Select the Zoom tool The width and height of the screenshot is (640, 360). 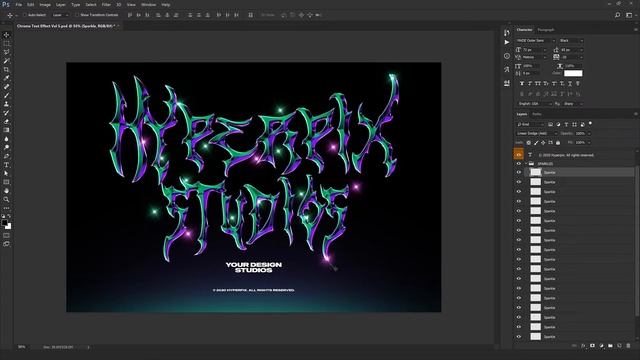click(6, 199)
